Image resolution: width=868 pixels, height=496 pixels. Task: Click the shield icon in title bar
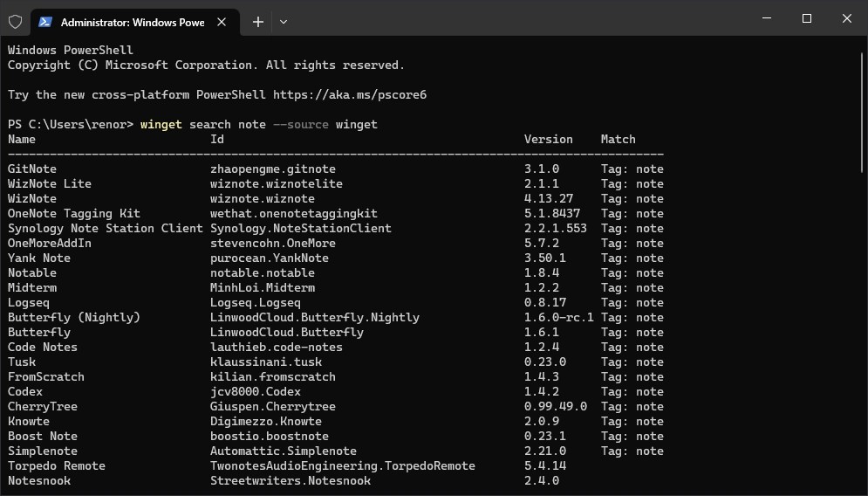pos(15,22)
